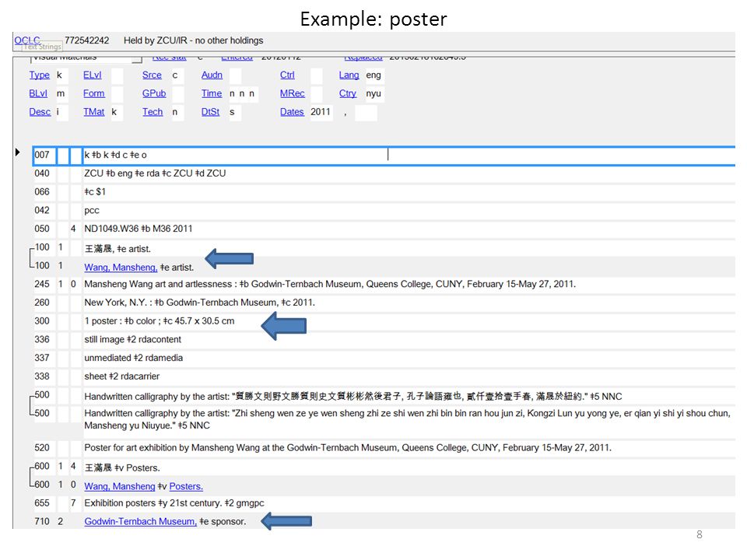Open the MRec fixed-field link

292,93
